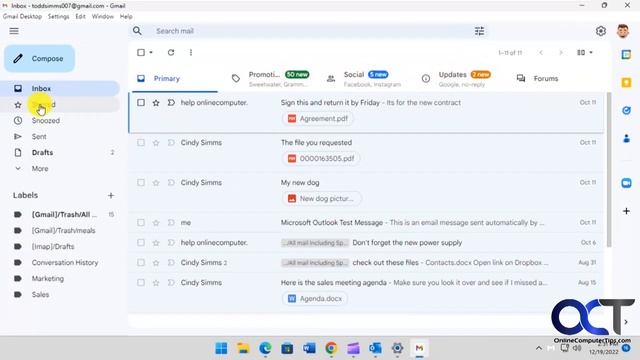The image size is (640, 360).
Task: Open 'Don't forget the new power supply' email
Action: pyautogui.click(x=367, y=242)
